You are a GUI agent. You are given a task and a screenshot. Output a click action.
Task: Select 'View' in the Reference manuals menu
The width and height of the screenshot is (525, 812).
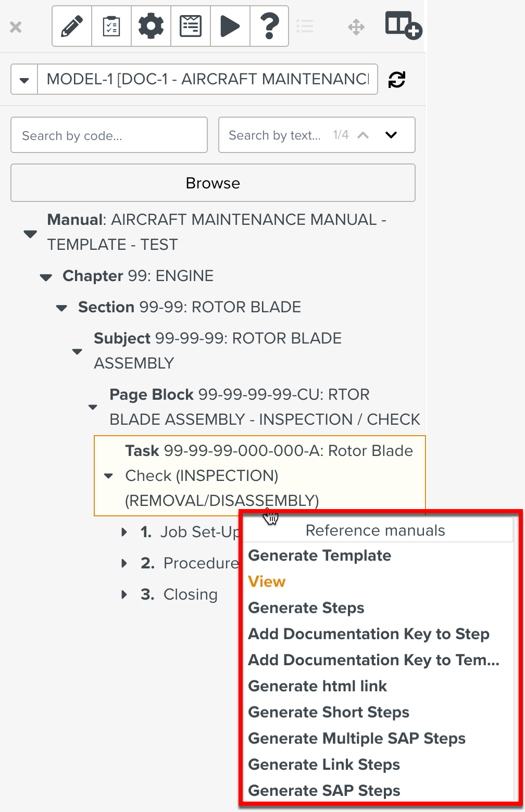[x=266, y=581]
